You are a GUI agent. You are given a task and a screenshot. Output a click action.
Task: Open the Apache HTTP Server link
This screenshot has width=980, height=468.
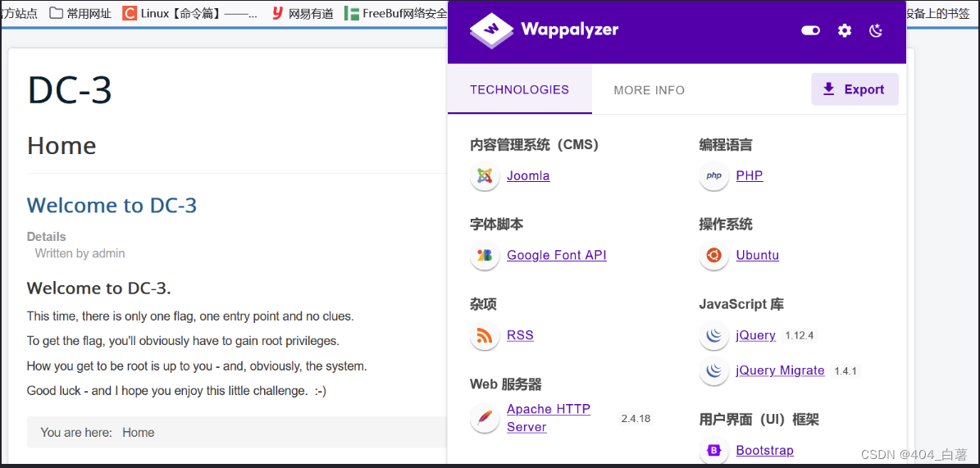[549, 418]
